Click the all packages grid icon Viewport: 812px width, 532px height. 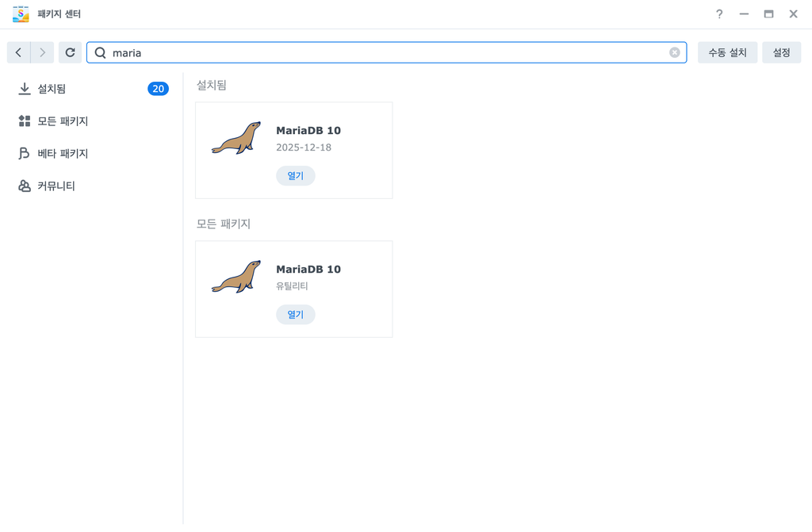[25, 121]
